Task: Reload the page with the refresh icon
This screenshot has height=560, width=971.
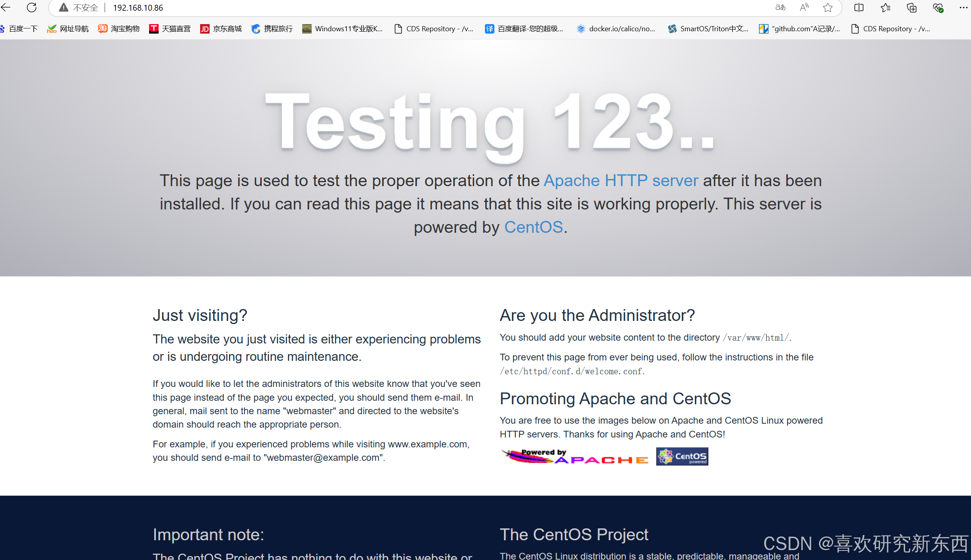Action: tap(32, 8)
